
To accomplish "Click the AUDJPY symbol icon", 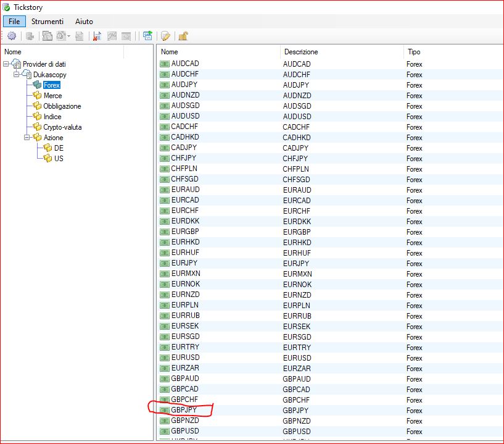I will coord(165,85).
